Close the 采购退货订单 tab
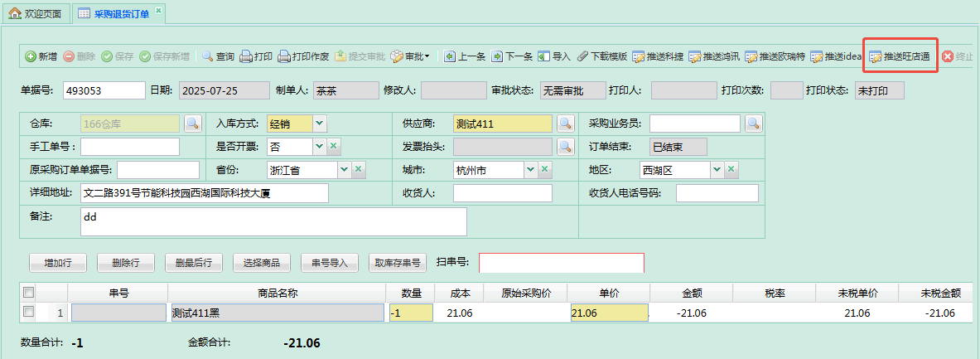 click(x=159, y=9)
